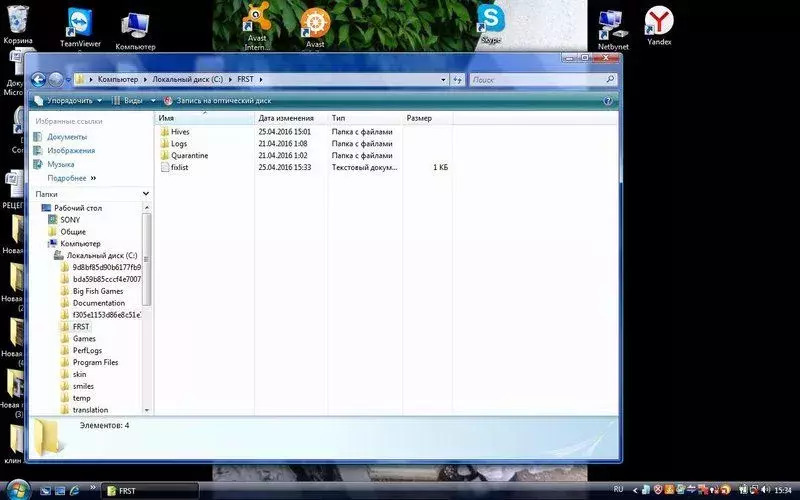
Task: Click Show Desktop quick launch icon
Action: pos(45,491)
